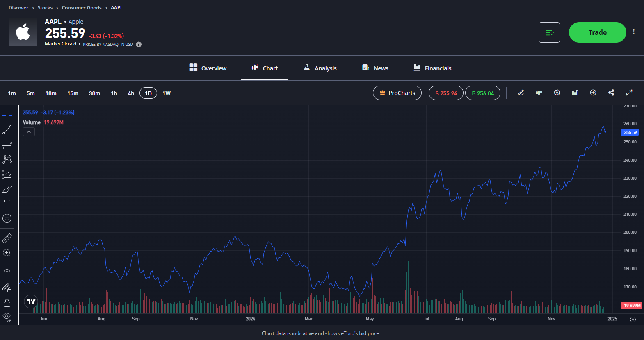The height and width of the screenshot is (340, 644).
Task: Select the 1D timeframe
Action: coord(148,93)
